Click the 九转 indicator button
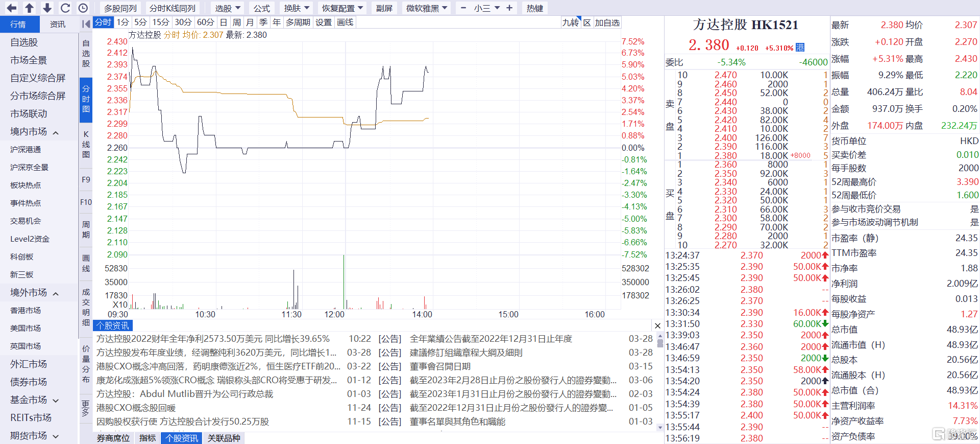Image resolution: width=980 pixels, height=444 pixels. tap(571, 22)
